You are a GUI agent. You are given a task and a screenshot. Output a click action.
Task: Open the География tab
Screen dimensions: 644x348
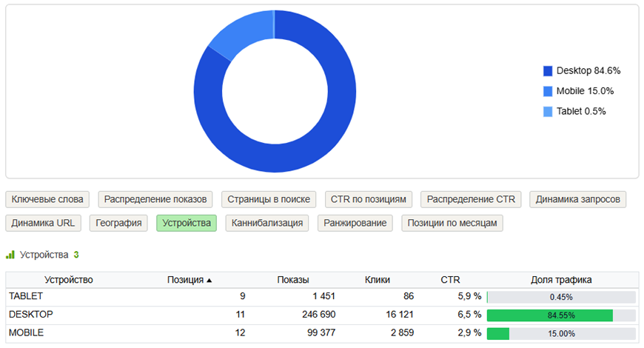pyautogui.click(x=119, y=223)
